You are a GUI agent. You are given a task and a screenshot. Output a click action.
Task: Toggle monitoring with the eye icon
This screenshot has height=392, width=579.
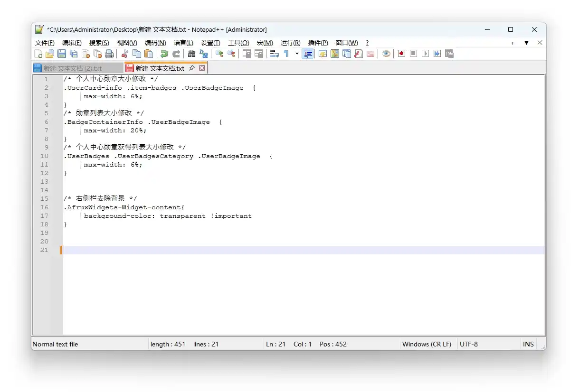(386, 54)
